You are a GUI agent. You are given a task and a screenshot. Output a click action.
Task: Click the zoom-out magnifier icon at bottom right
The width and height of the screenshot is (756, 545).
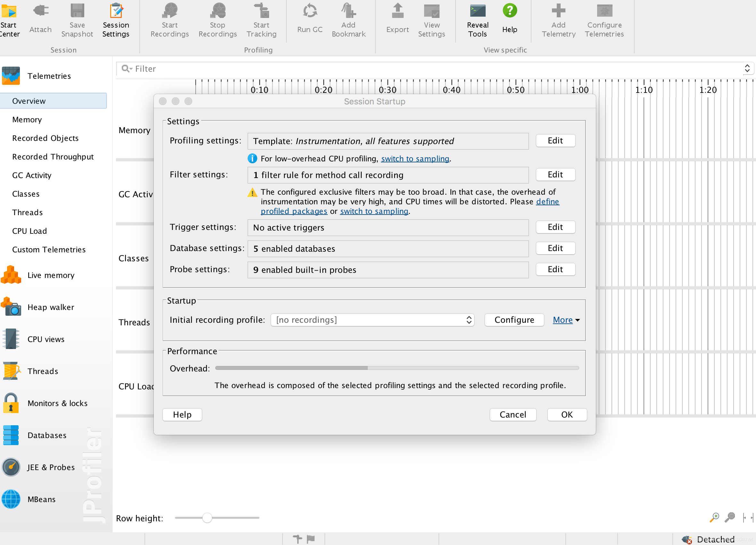click(x=729, y=517)
